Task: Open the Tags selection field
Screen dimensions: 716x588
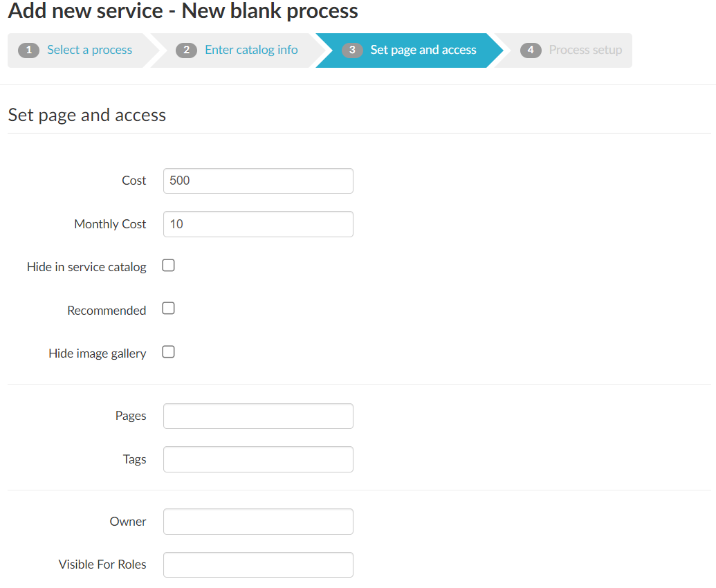Action: pos(258,459)
